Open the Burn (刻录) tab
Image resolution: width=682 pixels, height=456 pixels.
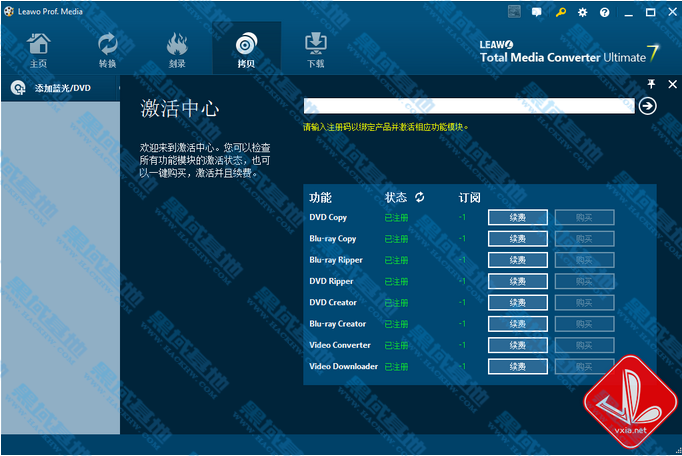(177, 50)
